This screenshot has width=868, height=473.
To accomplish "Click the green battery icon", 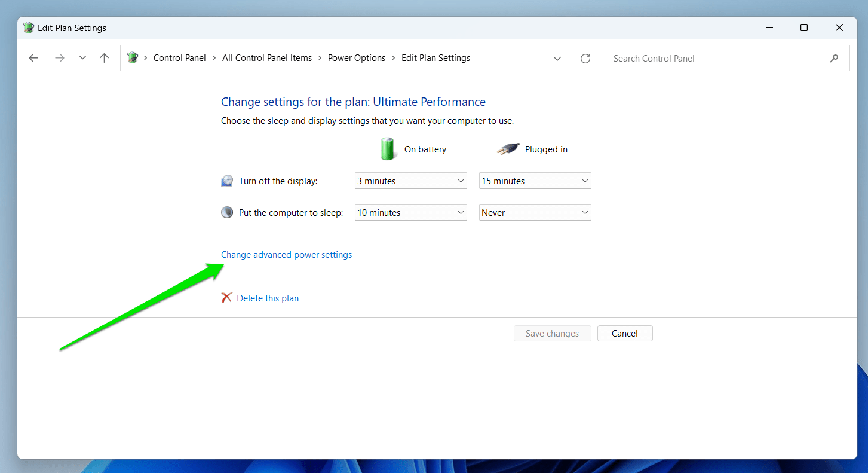I will coord(388,149).
